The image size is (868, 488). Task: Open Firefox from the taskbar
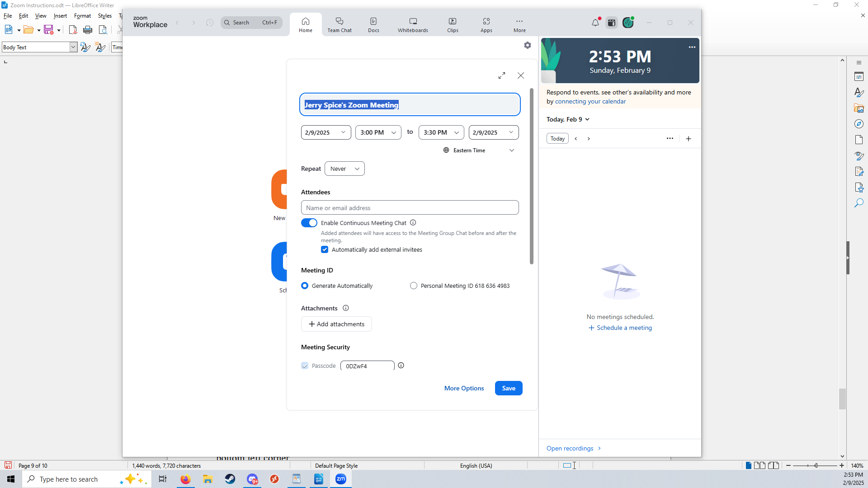click(x=185, y=479)
